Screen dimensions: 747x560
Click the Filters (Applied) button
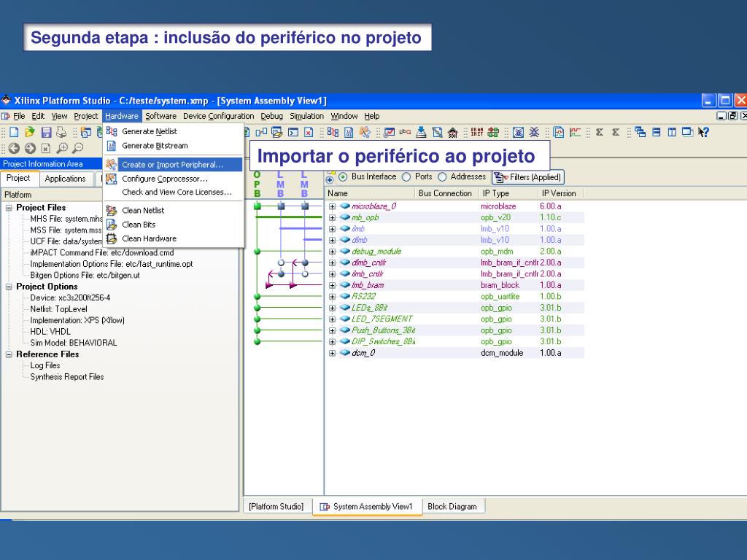point(528,177)
